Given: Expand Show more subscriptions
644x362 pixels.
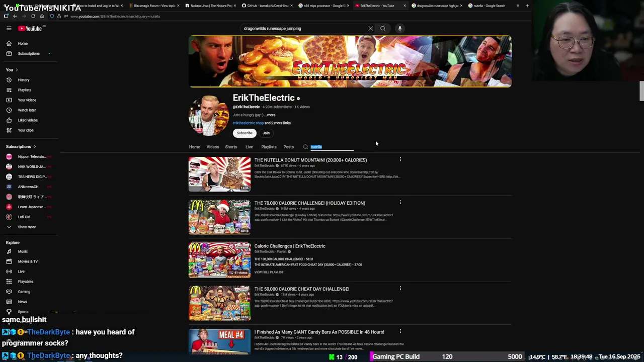Looking at the screenshot, I should tap(27, 227).
